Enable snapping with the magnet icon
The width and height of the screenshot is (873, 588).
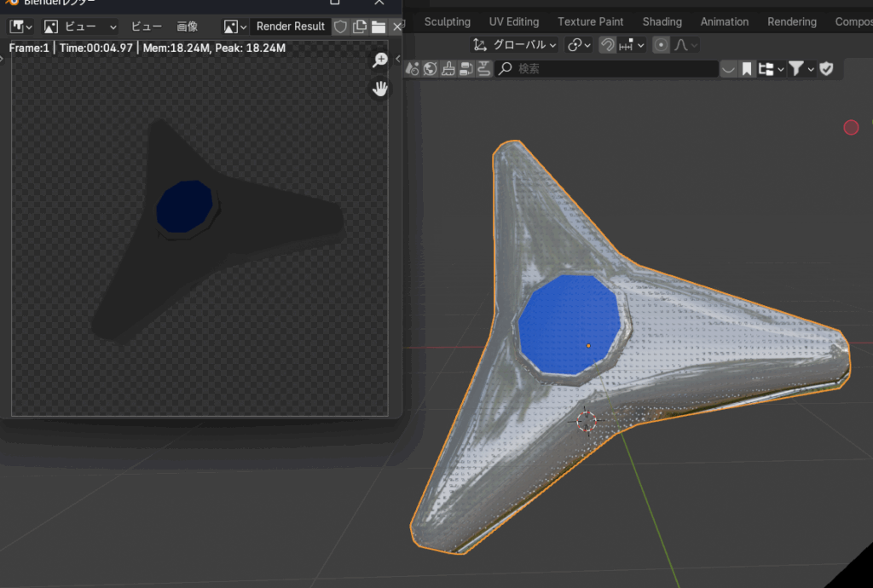[610, 45]
